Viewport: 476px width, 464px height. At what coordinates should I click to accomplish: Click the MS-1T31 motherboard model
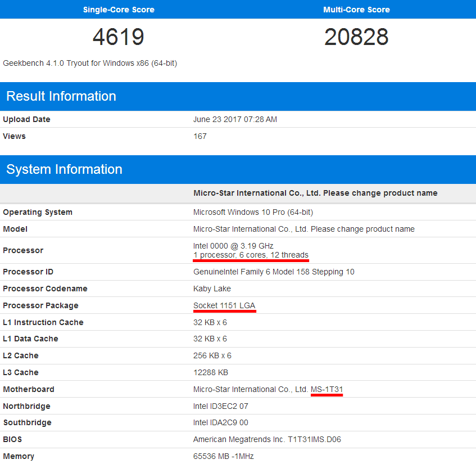click(x=327, y=390)
